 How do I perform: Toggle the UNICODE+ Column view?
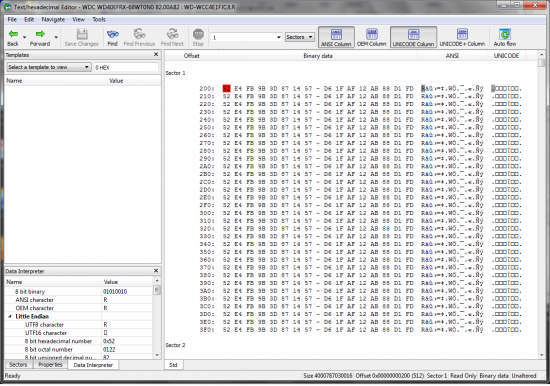point(462,37)
